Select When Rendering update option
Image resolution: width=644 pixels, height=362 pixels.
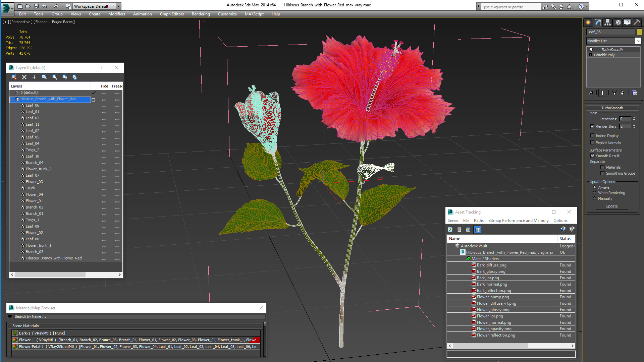[594, 193]
